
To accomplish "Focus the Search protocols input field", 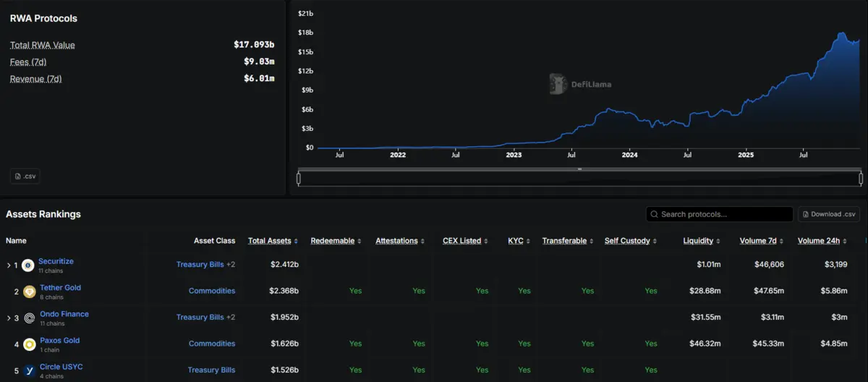I will (723, 215).
